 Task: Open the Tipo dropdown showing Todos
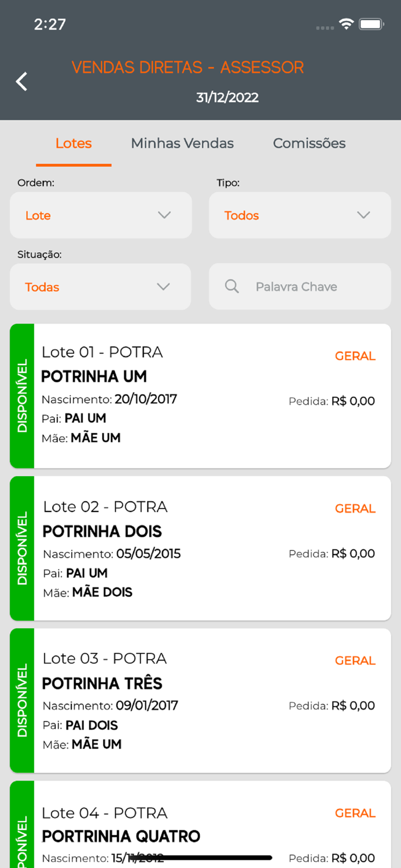click(x=300, y=215)
